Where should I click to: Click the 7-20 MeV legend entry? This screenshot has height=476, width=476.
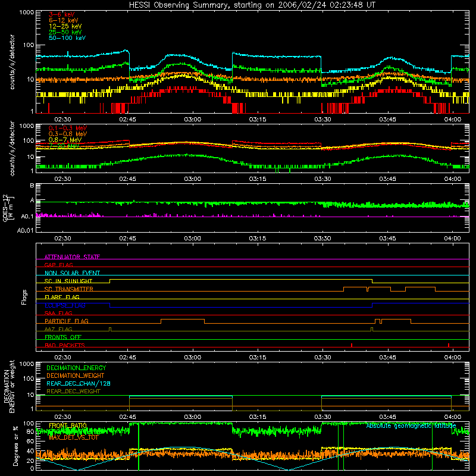point(64,146)
